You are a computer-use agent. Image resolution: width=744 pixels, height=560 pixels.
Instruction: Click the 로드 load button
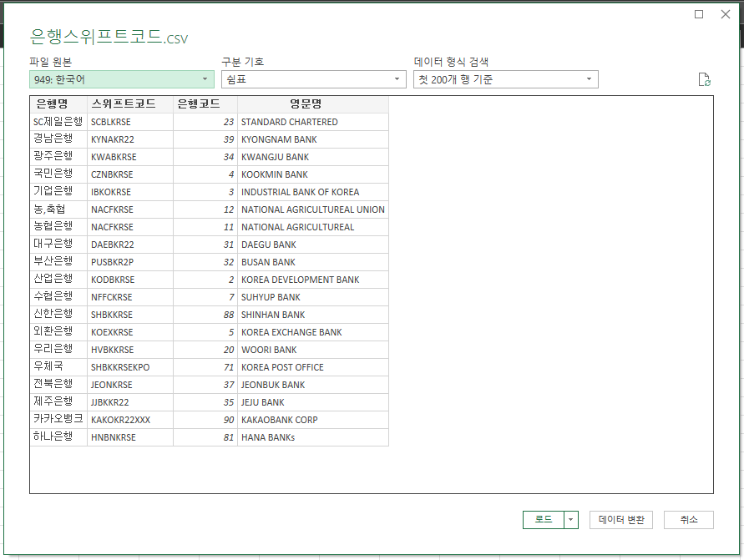coord(543,519)
